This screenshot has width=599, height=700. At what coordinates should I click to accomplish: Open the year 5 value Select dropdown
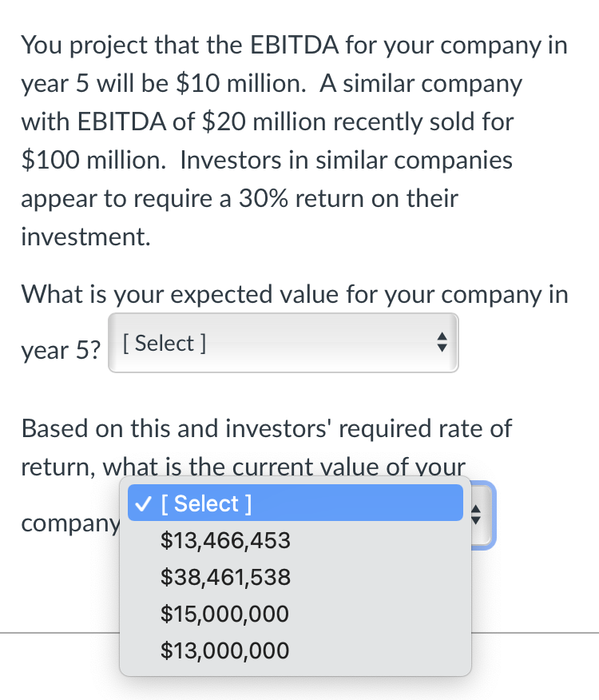pos(283,344)
